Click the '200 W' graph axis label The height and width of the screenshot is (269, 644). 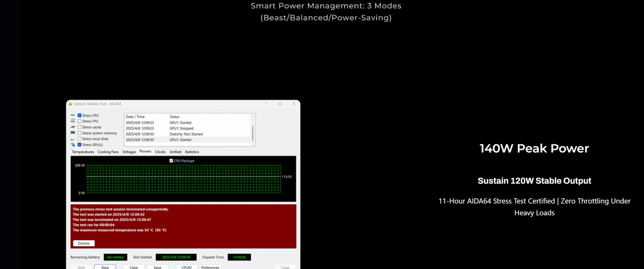[79, 165]
